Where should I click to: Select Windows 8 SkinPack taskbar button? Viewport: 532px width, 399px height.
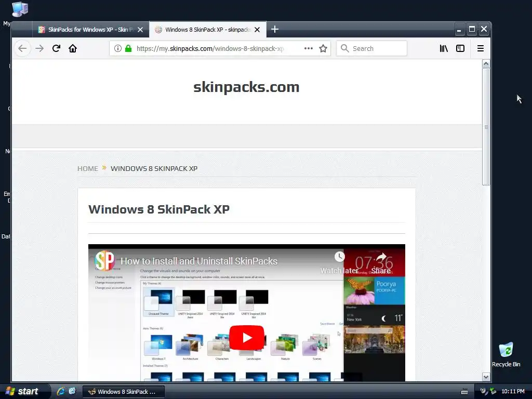pyautogui.click(x=124, y=392)
